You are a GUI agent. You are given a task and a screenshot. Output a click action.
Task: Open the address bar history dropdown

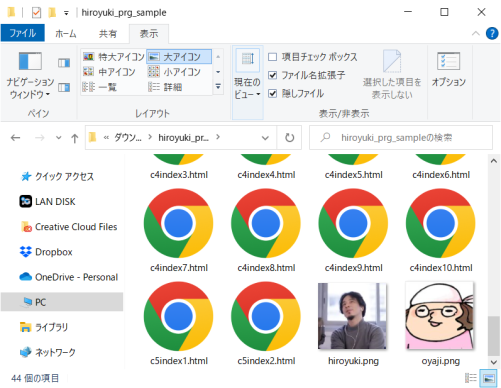(265, 138)
